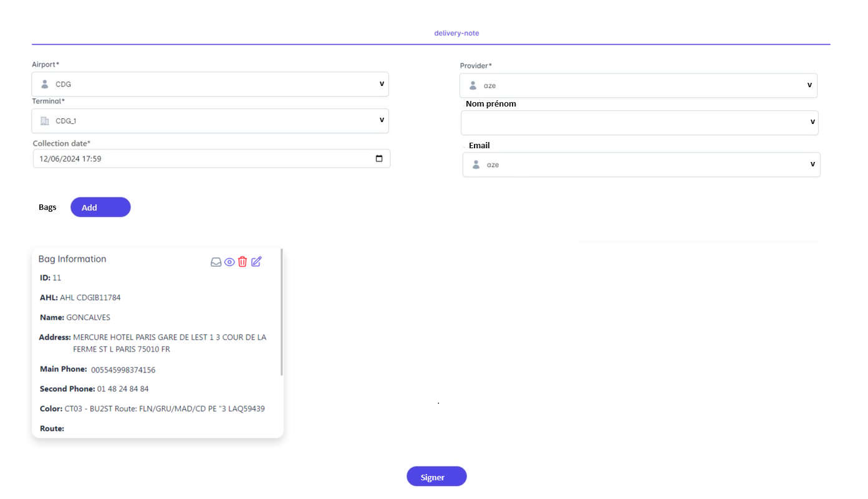Delete the bag using red trash icon
The height and width of the screenshot is (499, 868).
(x=243, y=262)
